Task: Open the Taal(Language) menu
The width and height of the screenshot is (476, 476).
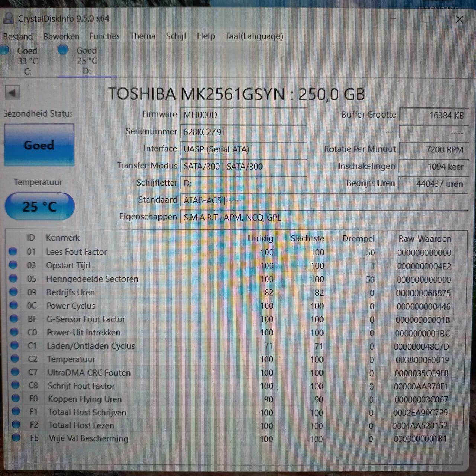Action: point(254,36)
